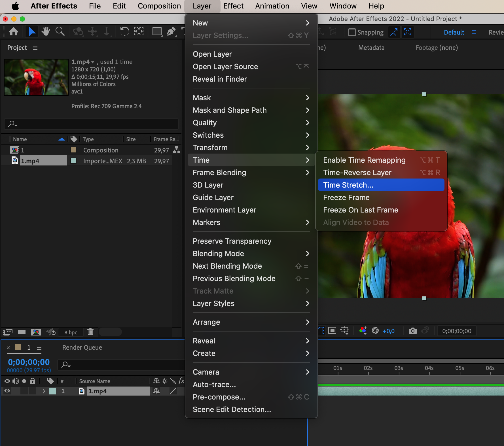Enable the Snapping checkbox
504x446 pixels.
(x=352, y=32)
